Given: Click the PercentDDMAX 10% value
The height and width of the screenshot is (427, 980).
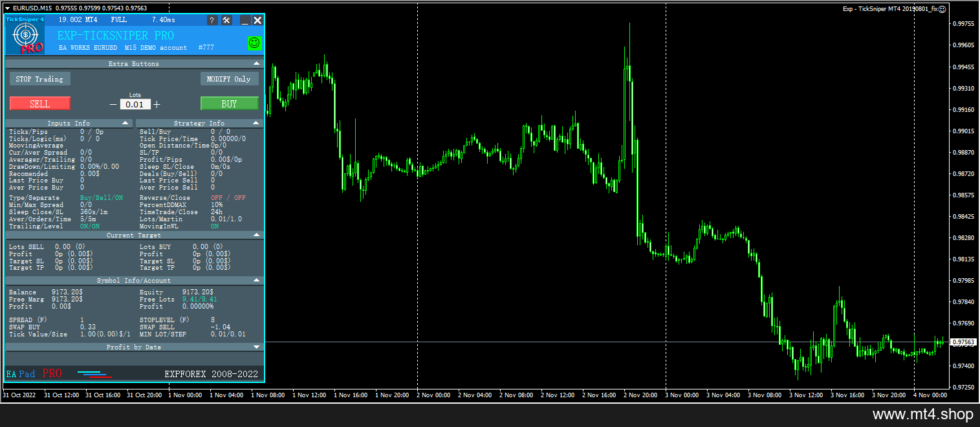Looking at the screenshot, I should 217,204.
